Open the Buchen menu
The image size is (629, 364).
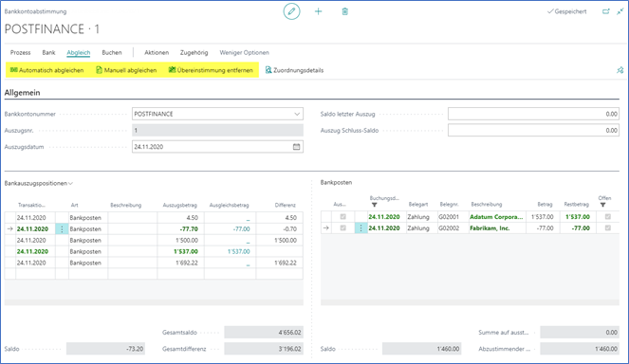[112, 52]
